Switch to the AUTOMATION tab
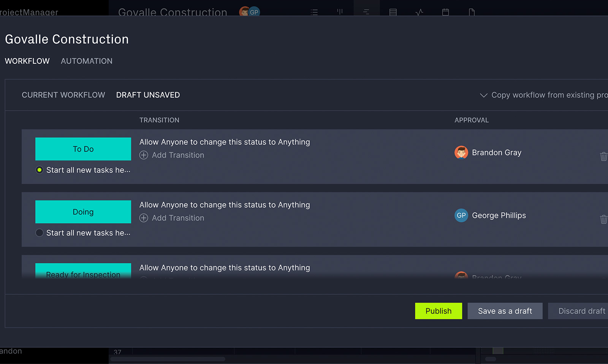Image resolution: width=608 pixels, height=364 pixels. pos(87,61)
